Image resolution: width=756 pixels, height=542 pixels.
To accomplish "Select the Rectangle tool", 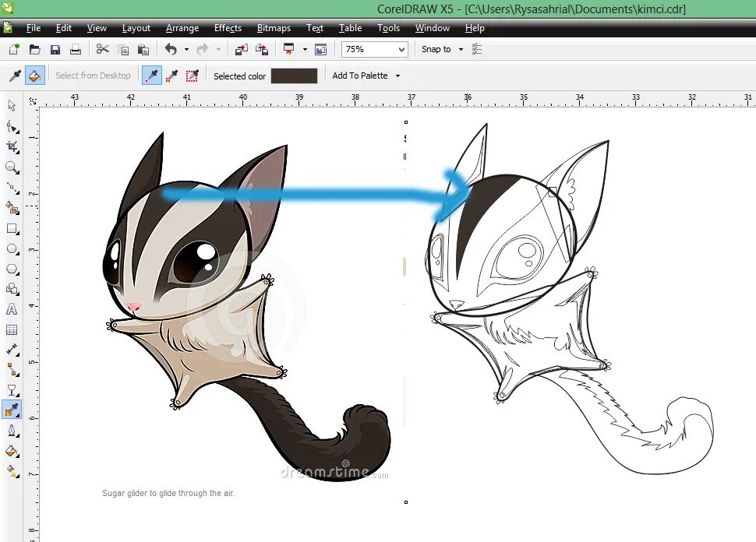I will tap(12, 228).
